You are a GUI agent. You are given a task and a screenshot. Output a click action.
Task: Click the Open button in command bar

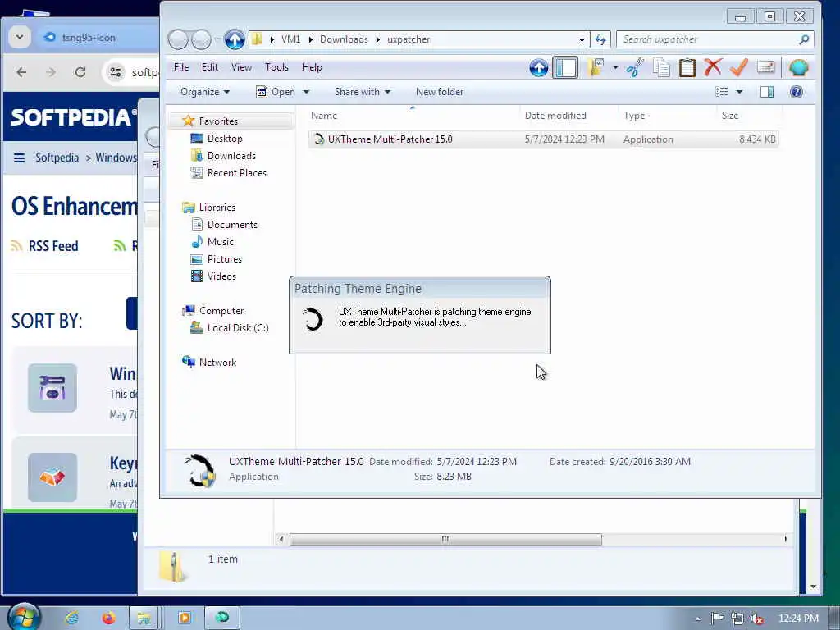[x=276, y=92]
